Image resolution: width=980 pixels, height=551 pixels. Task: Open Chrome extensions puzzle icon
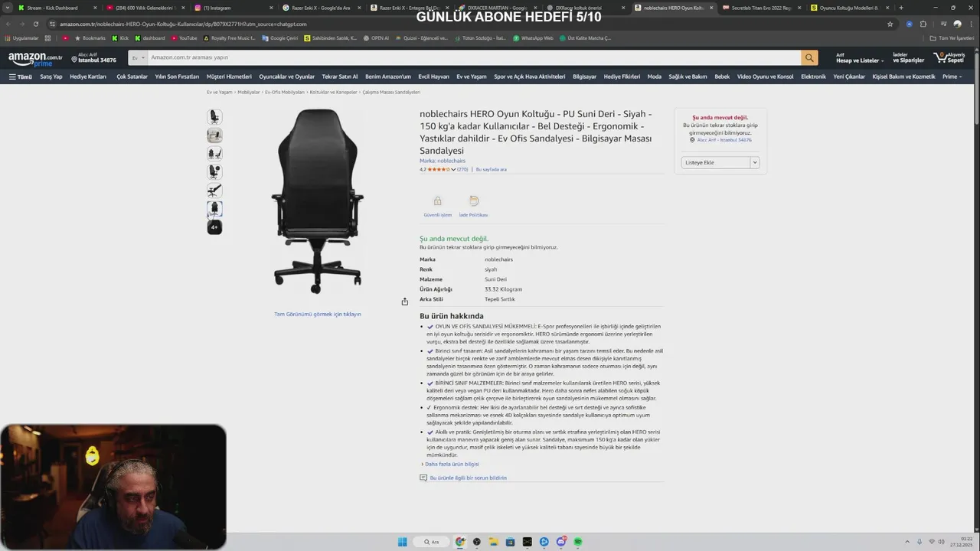[923, 24]
